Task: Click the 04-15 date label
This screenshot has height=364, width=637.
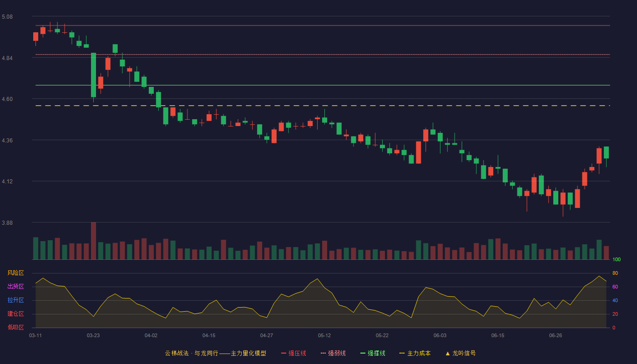Action: coord(209,335)
